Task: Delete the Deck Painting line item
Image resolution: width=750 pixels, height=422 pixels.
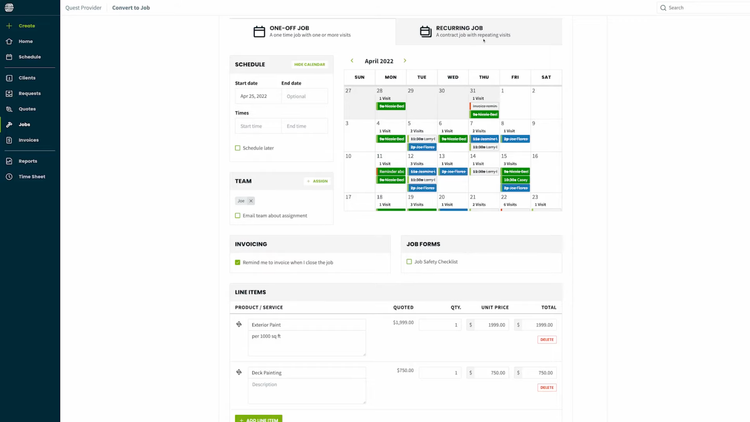Action: pyautogui.click(x=547, y=388)
